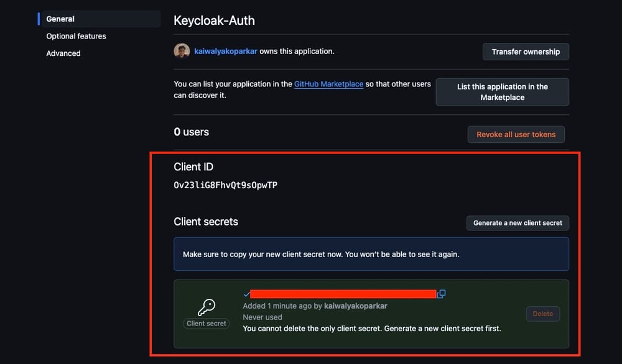Generate a new client secret
Image resolution: width=622 pixels, height=364 pixels.
(518, 223)
